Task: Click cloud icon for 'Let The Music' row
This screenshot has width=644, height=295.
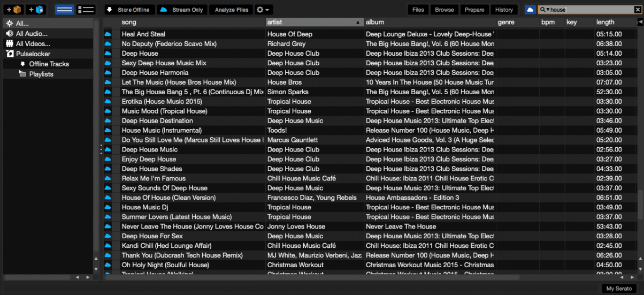Action: (108, 82)
